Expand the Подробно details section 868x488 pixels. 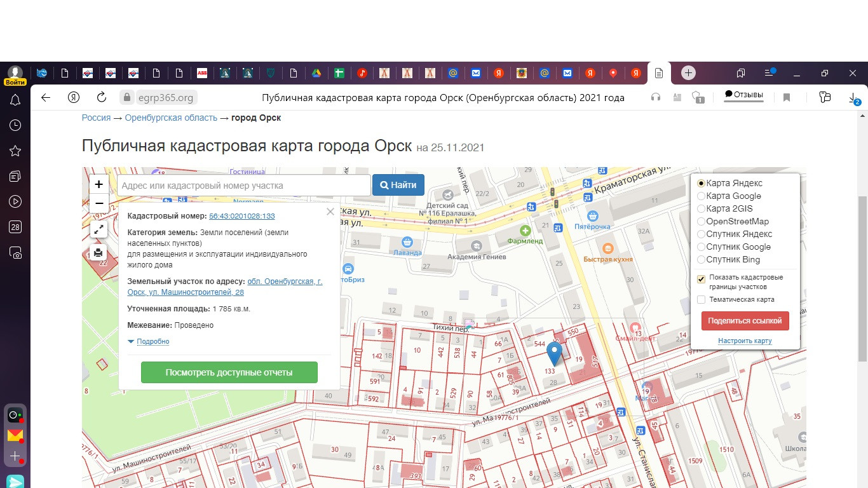click(x=153, y=342)
